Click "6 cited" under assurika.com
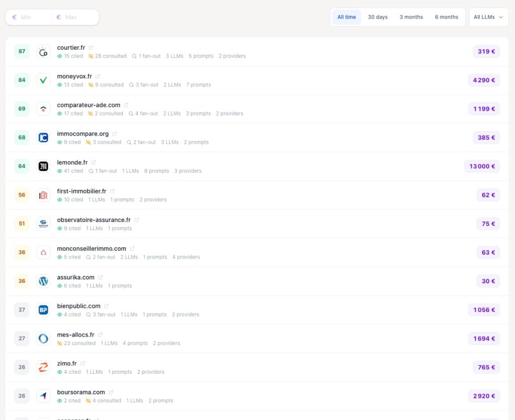This screenshot has height=420, width=515. (69, 286)
